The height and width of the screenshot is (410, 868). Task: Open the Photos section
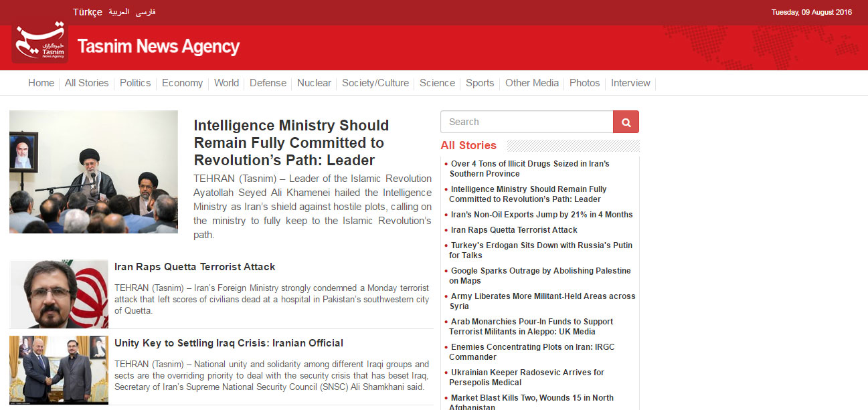click(585, 83)
